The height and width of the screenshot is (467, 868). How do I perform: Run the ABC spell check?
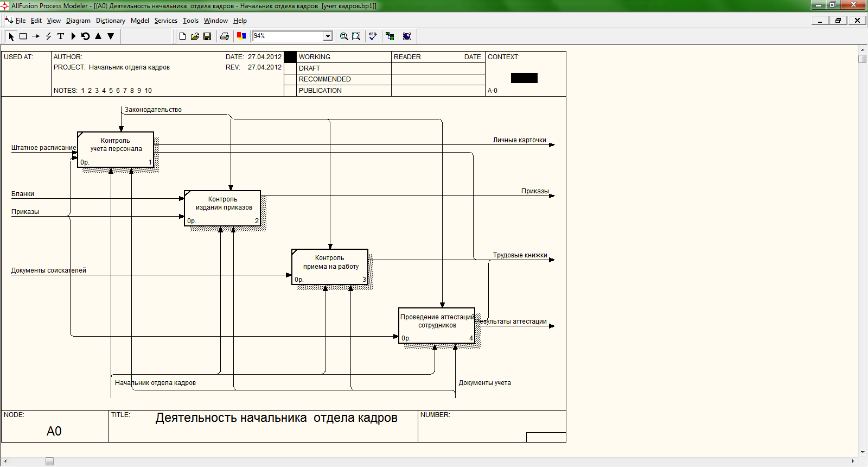click(x=373, y=36)
